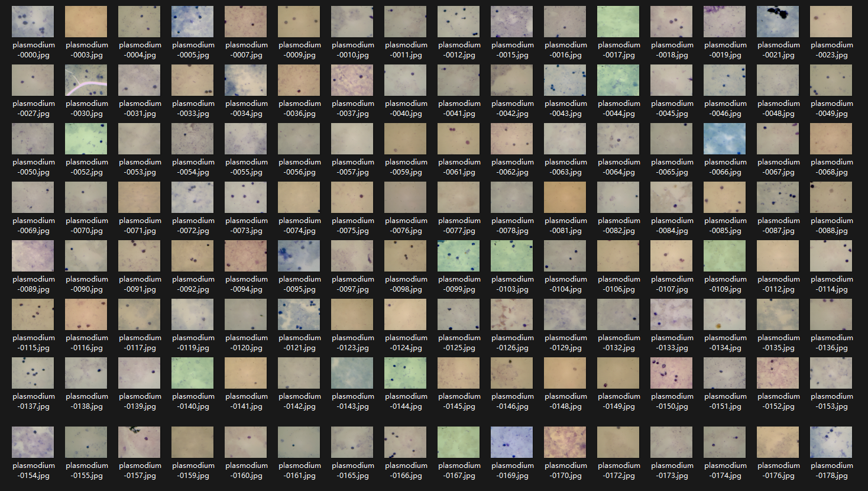Click plasmodium-0095.jpg thumbnail
Screen dimensions: 868x491
click(299, 256)
